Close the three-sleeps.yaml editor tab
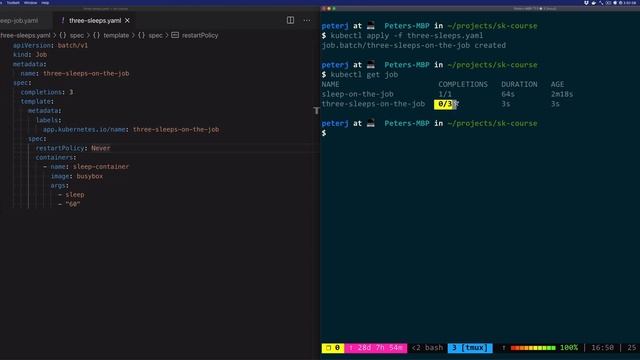Viewport: 640px width, 360px height. (x=127, y=20)
